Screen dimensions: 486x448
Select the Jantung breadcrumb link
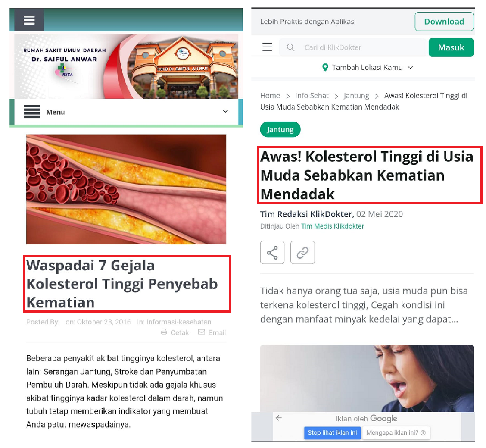click(356, 96)
